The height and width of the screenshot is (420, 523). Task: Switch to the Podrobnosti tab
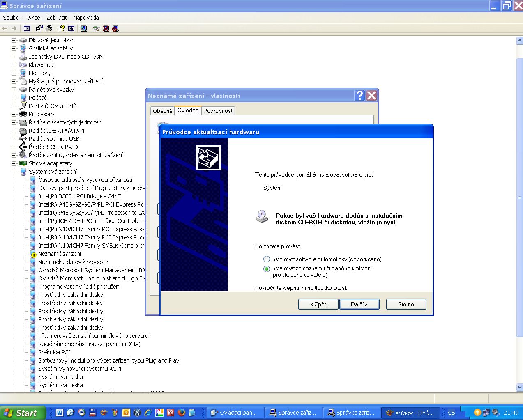click(x=218, y=111)
